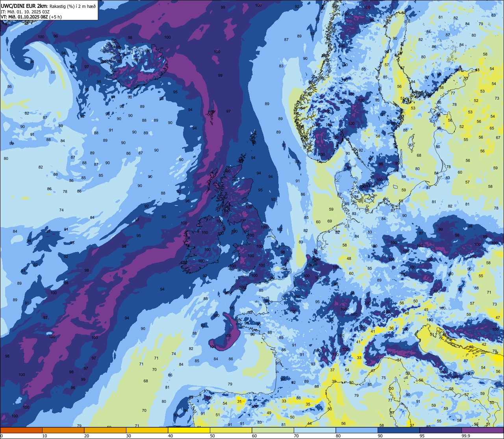Click the bright yellow 40–50 legend swatch
This screenshot has height=439, width=504.
click(x=189, y=430)
